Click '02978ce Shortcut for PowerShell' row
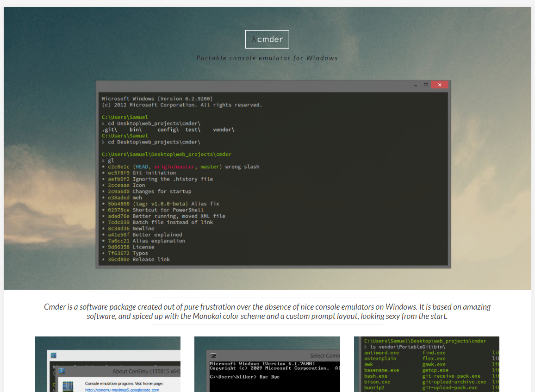The width and height of the screenshot is (535, 392). pyautogui.click(x=153, y=210)
